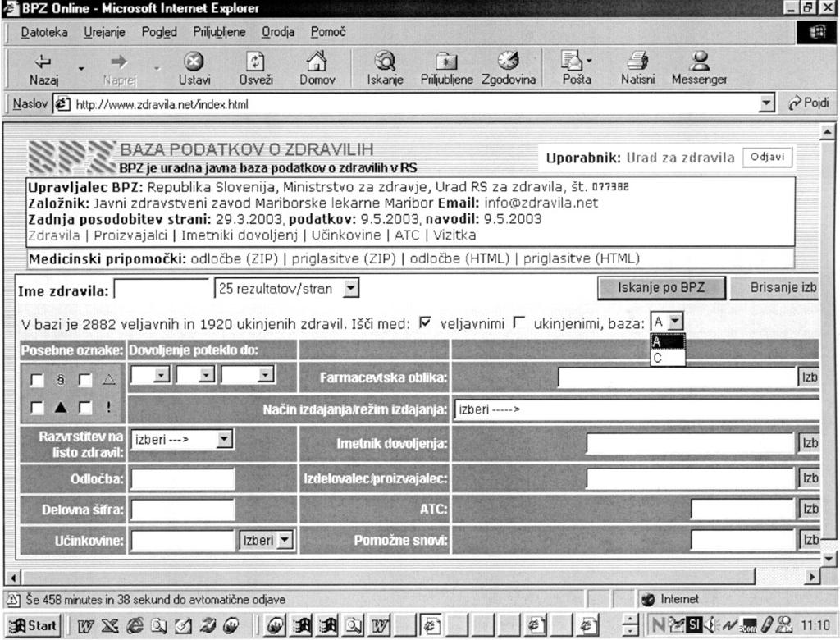
Task: Click the vertical scrollbar down arrow
Action: click(x=829, y=559)
